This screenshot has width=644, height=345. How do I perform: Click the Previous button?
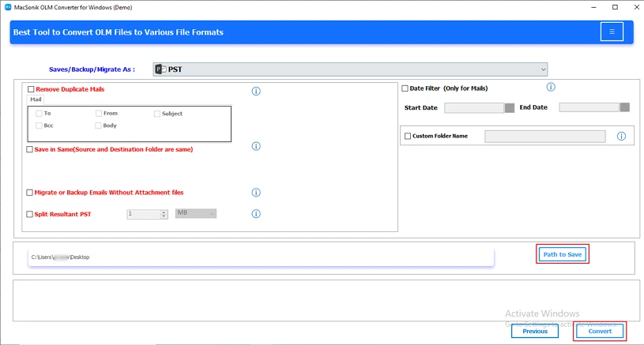[x=535, y=331]
